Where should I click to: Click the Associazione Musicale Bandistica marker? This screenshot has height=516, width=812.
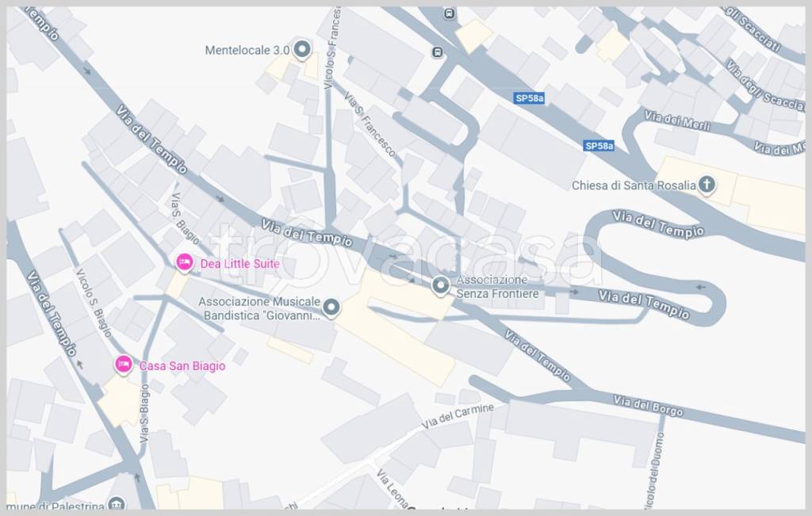[331, 308]
